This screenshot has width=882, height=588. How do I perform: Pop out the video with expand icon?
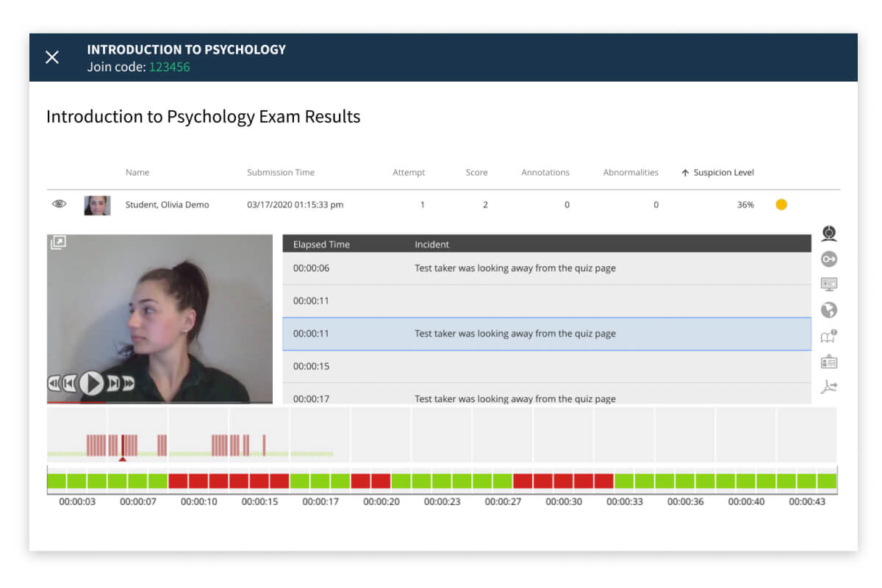(58, 243)
